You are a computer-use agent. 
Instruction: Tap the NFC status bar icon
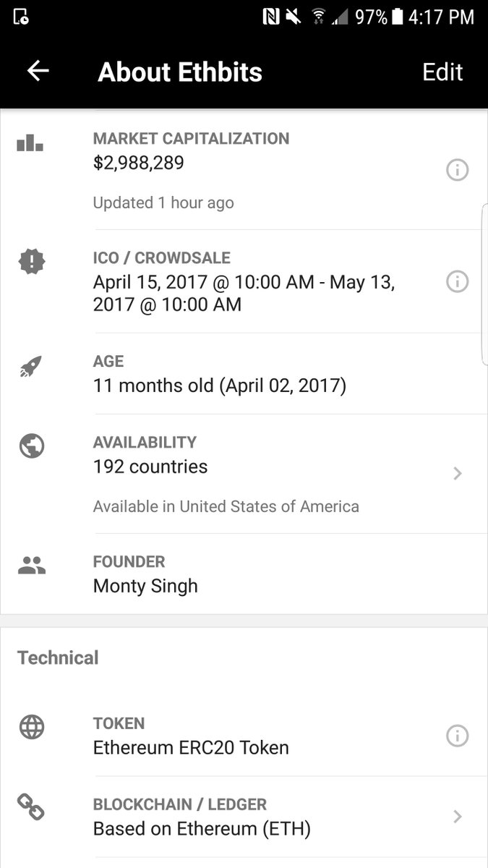(x=271, y=17)
